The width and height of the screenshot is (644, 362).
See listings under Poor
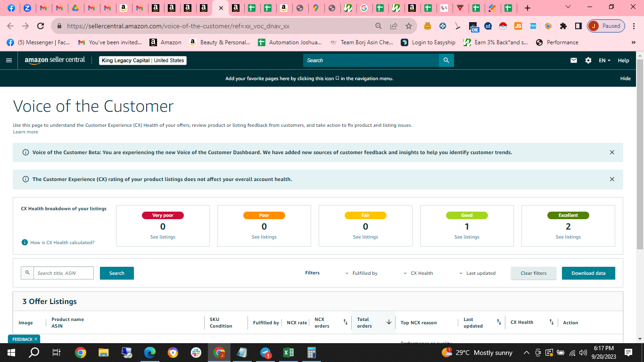pyautogui.click(x=264, y=237)
